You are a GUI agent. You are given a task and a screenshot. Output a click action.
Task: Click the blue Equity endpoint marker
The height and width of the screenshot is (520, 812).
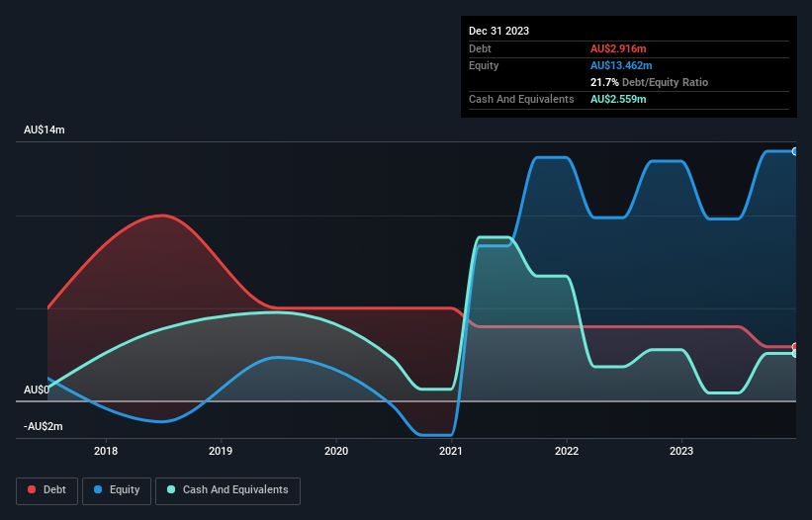point(795,151)
